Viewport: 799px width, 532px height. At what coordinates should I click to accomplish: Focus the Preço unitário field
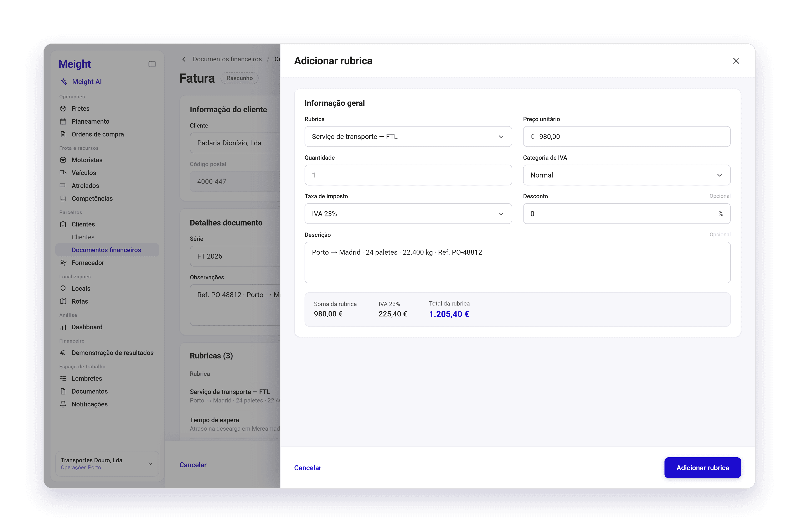626,136
